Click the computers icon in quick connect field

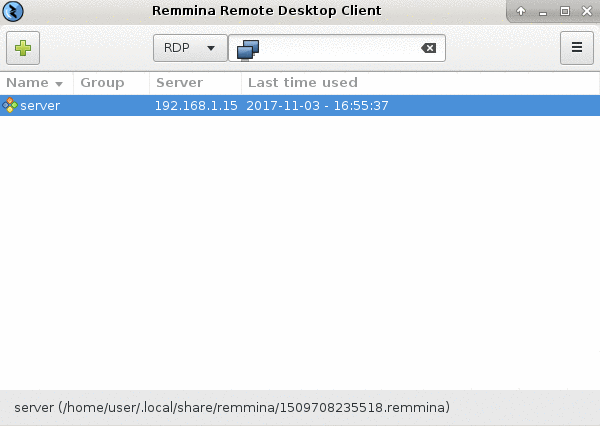click(x=248, y=50)
